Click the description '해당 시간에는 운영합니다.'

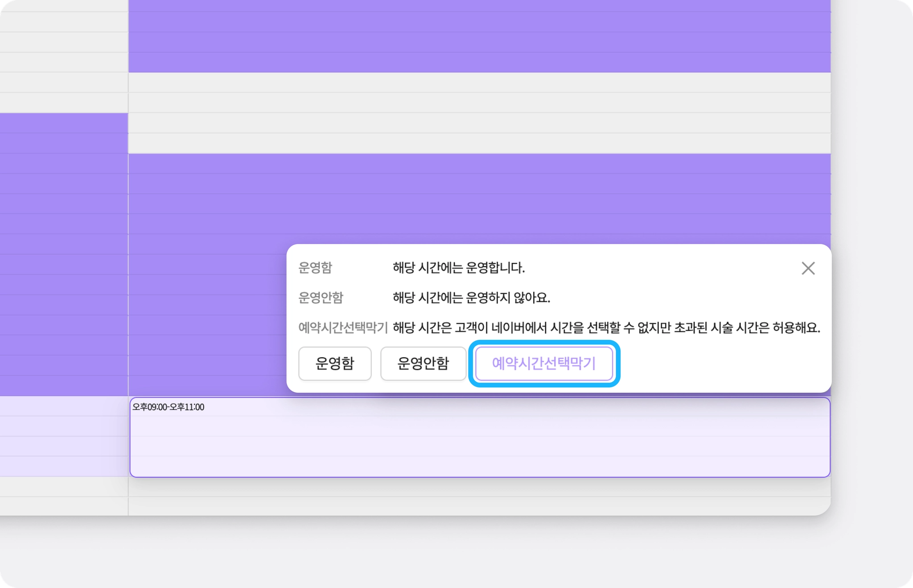pos(458,268)
